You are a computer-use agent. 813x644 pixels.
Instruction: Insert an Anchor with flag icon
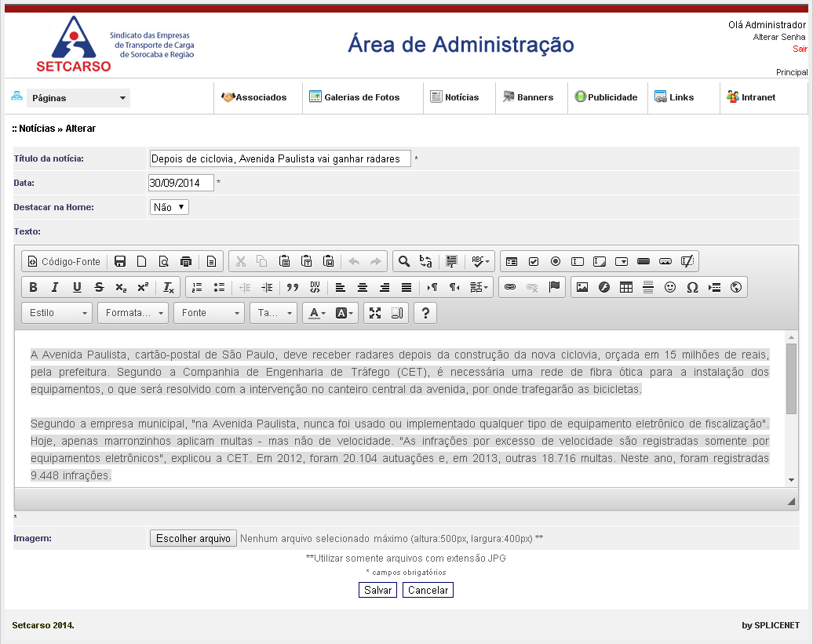coord(554,287)
